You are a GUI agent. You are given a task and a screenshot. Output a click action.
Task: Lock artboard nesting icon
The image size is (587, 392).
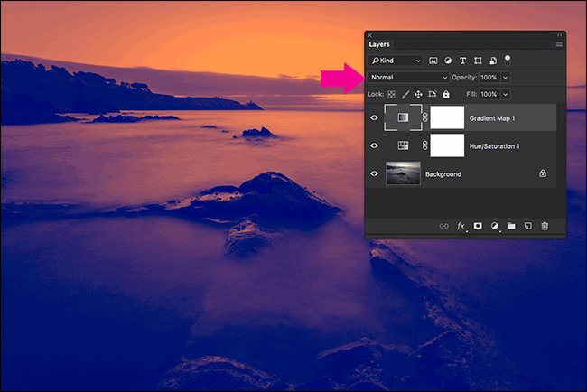click(432, 94)
